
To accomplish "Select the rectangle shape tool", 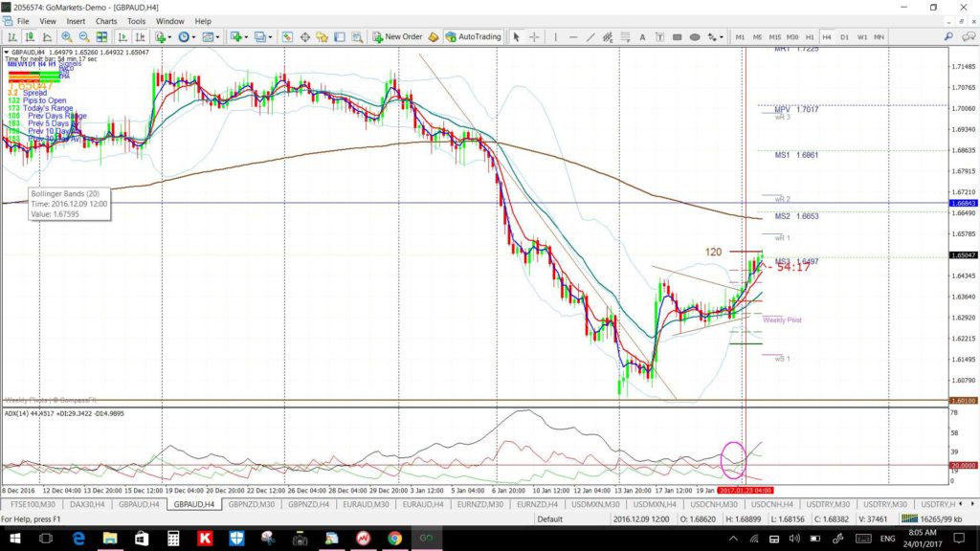I will coord(677,37).
